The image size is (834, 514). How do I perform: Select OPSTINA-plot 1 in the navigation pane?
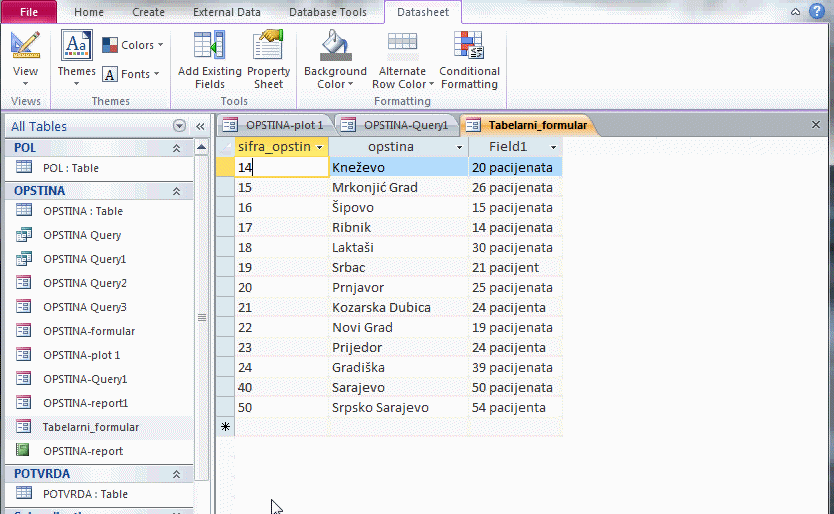[99, 355]
